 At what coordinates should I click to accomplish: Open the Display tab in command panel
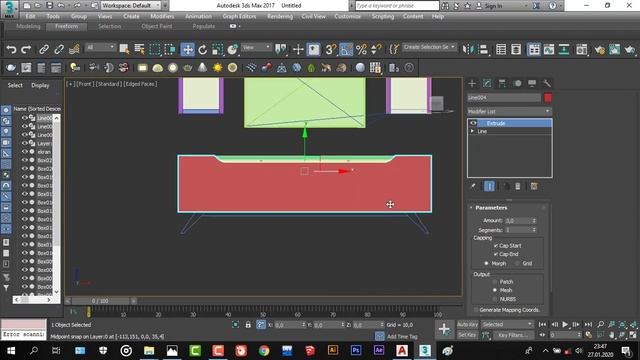click(532, 84)
